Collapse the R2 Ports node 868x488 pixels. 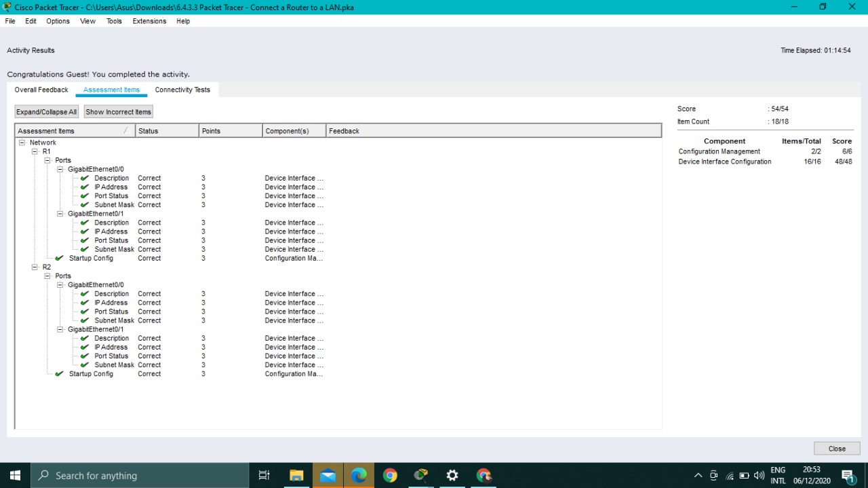47,276
